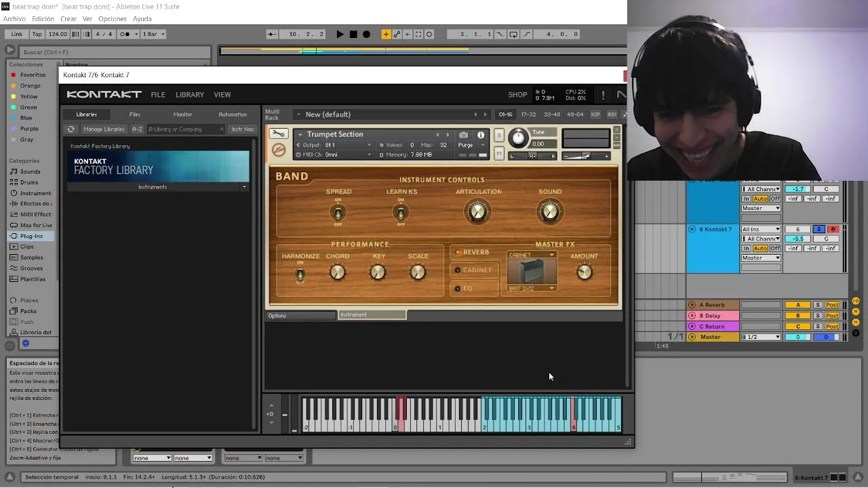Switch to Kontakt Monitor tab
This screenshot has height=488, width=868.
pos(182,115)
